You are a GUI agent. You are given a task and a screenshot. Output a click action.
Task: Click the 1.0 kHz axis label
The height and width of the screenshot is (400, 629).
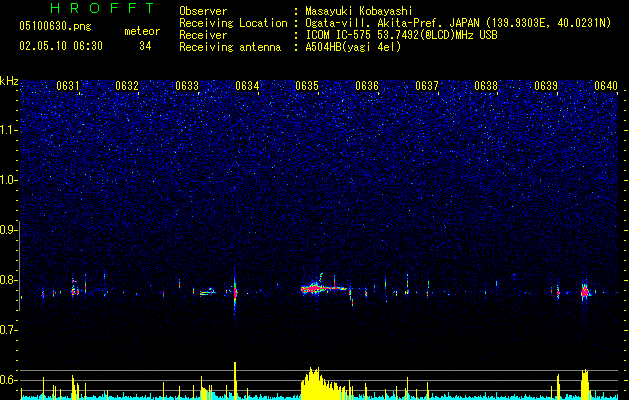[9, 180]
